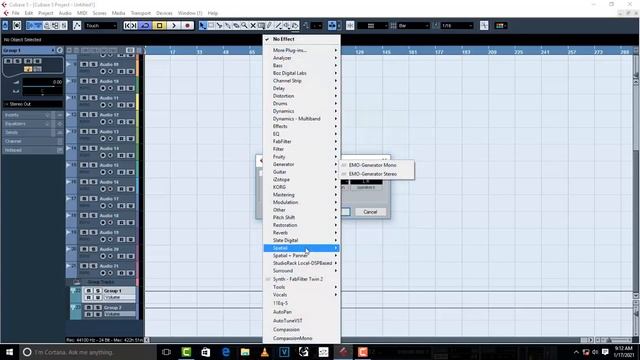Open the track color palette selector
This screenshot has height=360, width=640.
(x=501, y=26)
